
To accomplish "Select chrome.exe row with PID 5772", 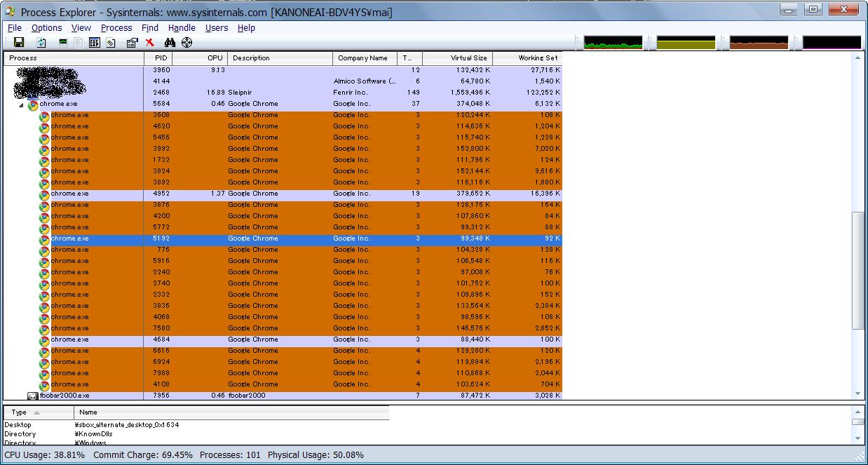I will pyautogui.click(x=283, y=227).
